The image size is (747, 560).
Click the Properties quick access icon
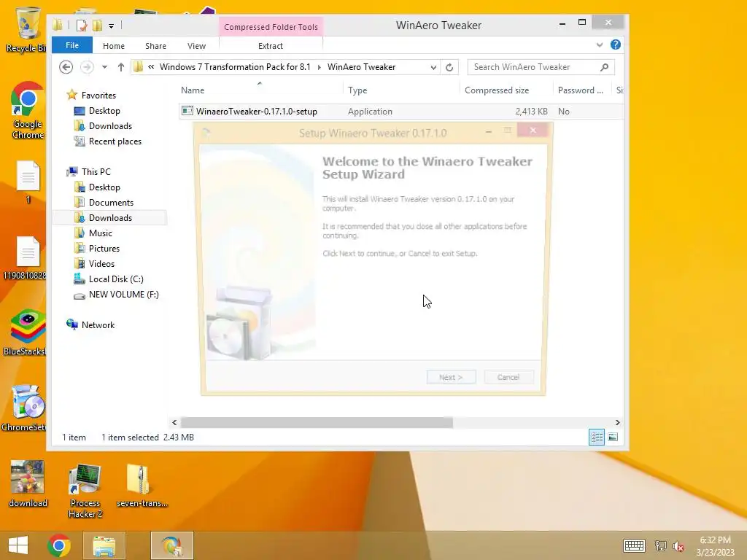(x=82, y=26)
